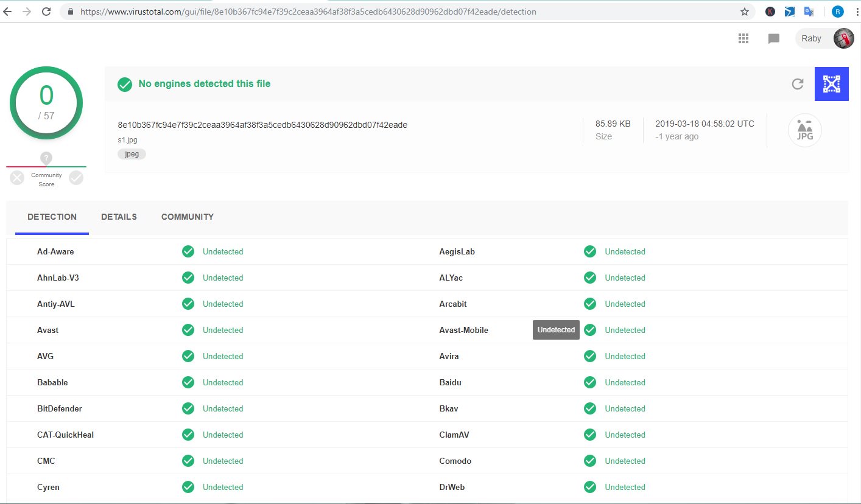
Task: Click the Babable engine name
Action: [x=52, y=382]
